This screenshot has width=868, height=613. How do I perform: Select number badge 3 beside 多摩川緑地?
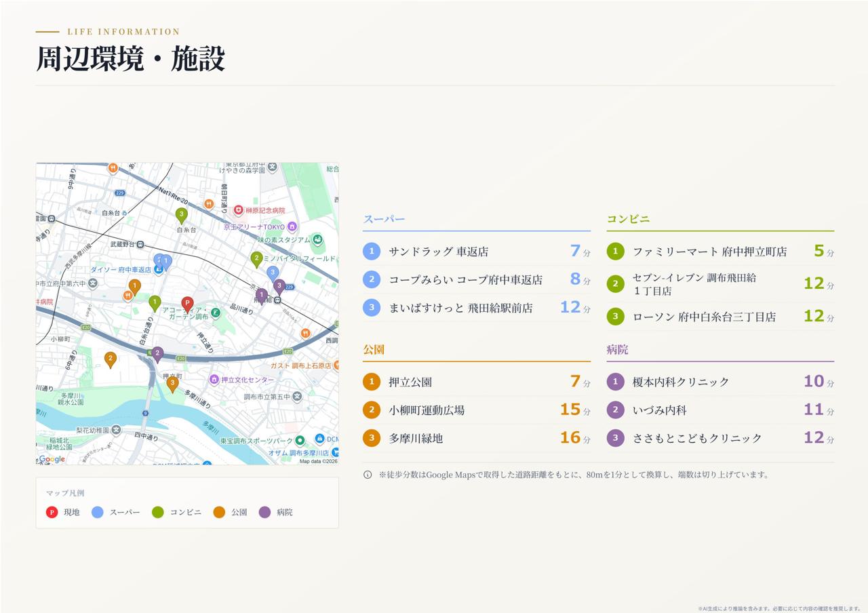click(x=372, y=438)
